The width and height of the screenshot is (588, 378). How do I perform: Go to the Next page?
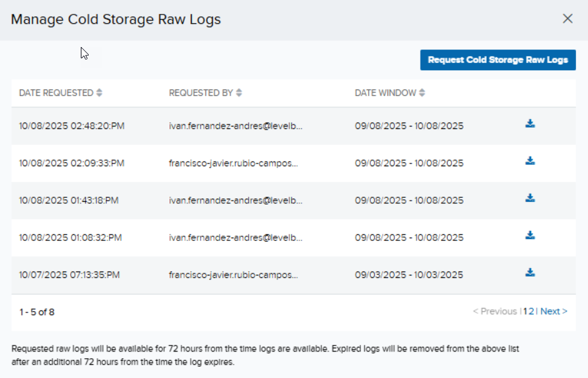tap(554, 312)
